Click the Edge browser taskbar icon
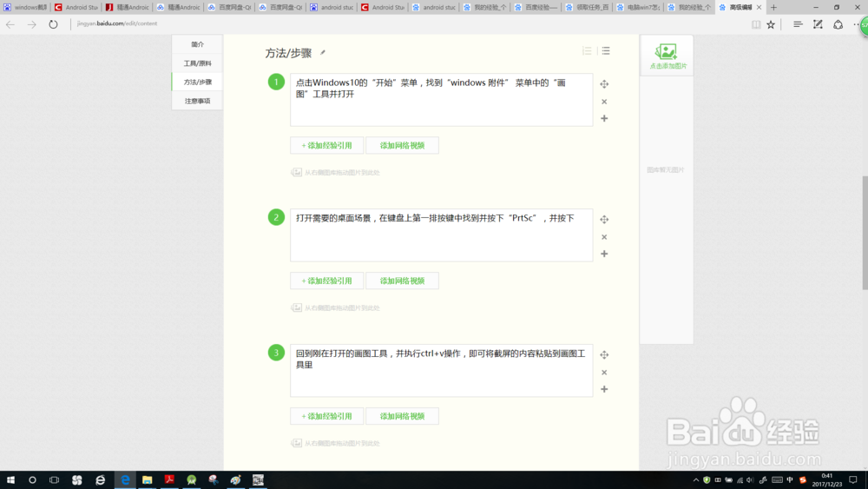The height and width of the screenshot is (489, 868). 125,480
